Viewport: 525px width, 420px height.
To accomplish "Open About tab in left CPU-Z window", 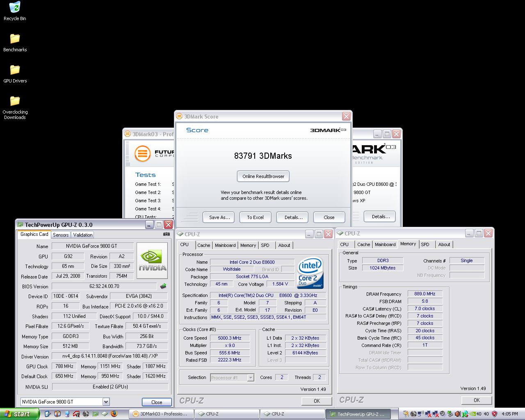I will tap(284, 245).
